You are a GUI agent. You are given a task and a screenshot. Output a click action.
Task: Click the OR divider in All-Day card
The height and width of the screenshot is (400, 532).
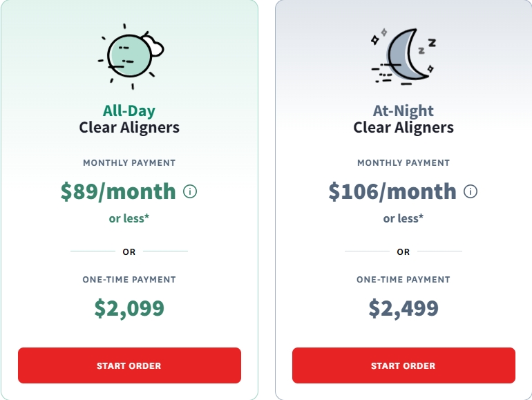click(x=129, y=251)
